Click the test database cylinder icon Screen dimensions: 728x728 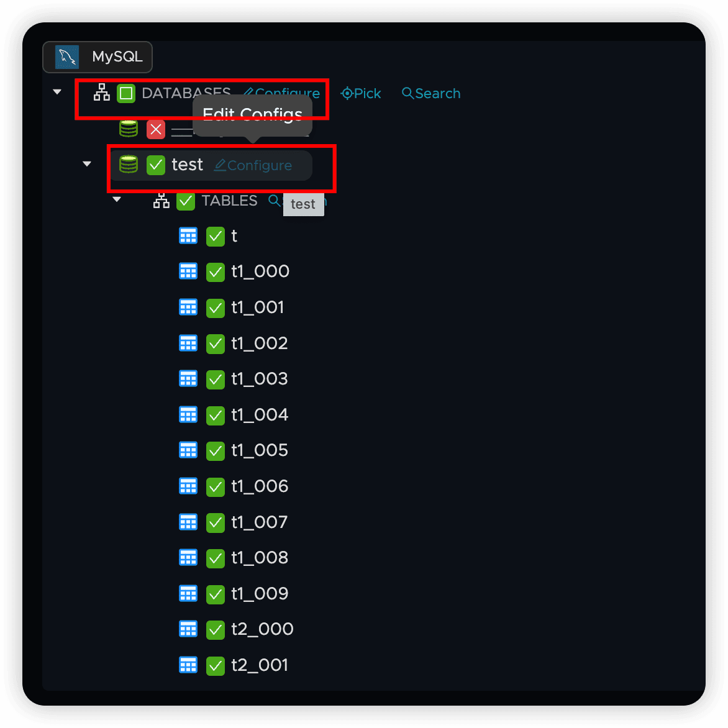tap(128, 165)
